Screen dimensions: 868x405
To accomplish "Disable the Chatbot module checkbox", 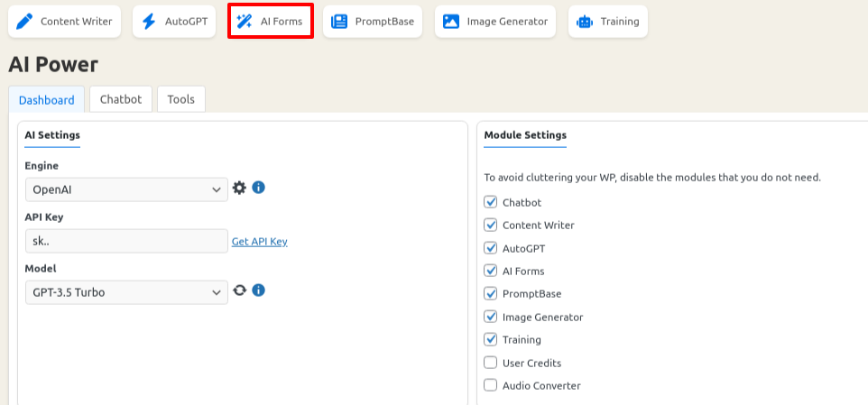I will click(491, 202).
